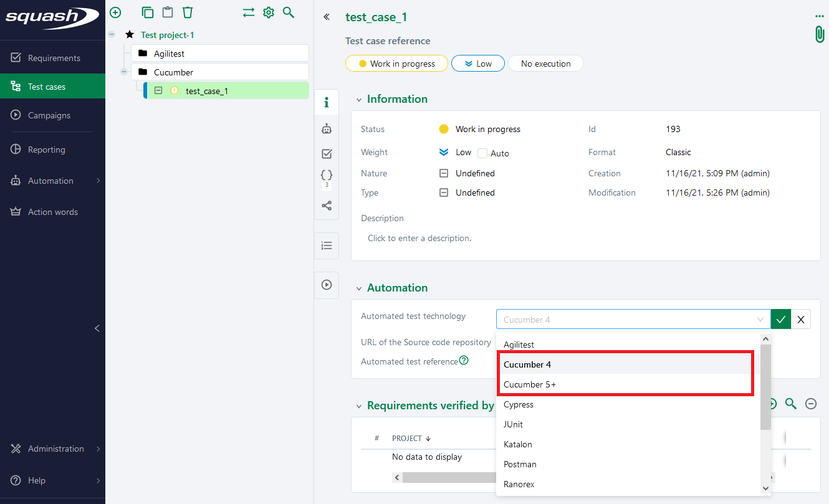Select Cucumber 5+ from dropdown list

[530, 384]
